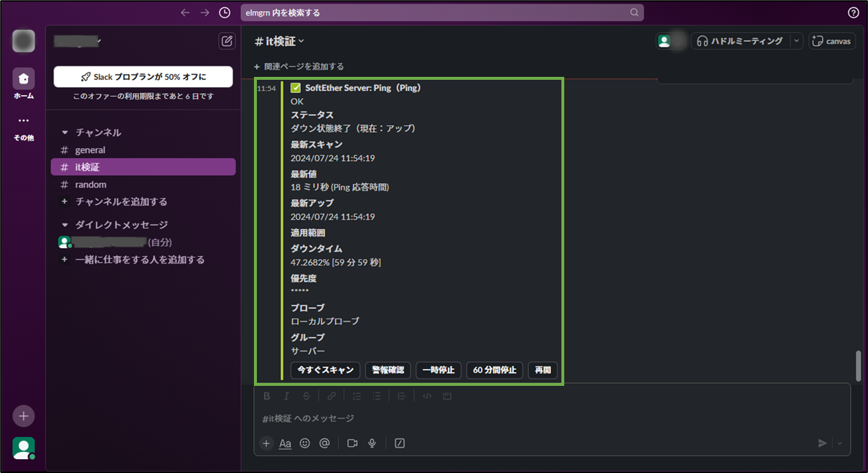Click the member avatar in channel header
Screen dimensions: 868x473
point(665,41)
